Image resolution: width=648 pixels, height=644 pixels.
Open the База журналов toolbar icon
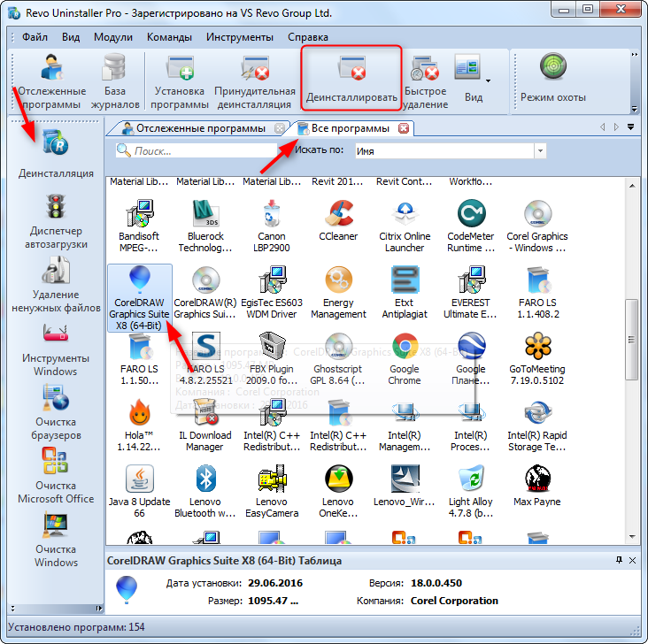pos(115,81)
